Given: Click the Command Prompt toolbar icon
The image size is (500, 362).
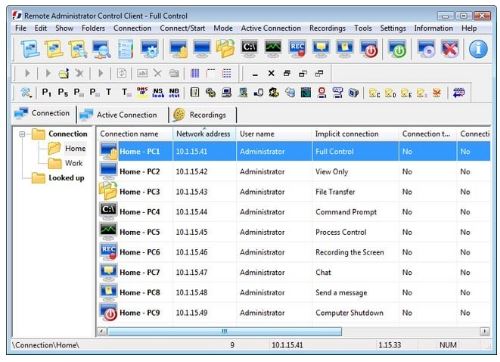Looking at the screenshot, I should coord(249,49).
